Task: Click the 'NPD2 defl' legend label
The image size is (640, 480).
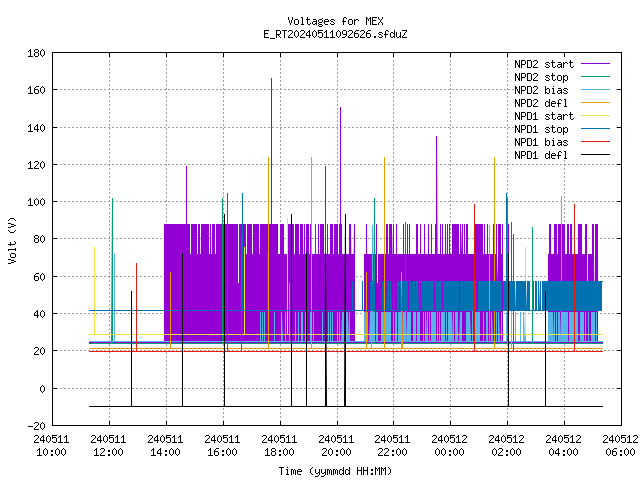Action: pyautogui.click(x=541, y=103)
